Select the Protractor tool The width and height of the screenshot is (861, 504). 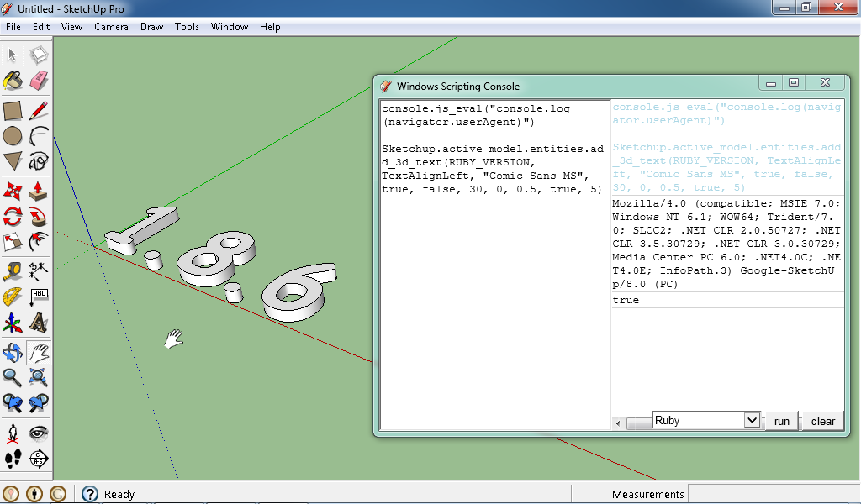tap(13, 297)
